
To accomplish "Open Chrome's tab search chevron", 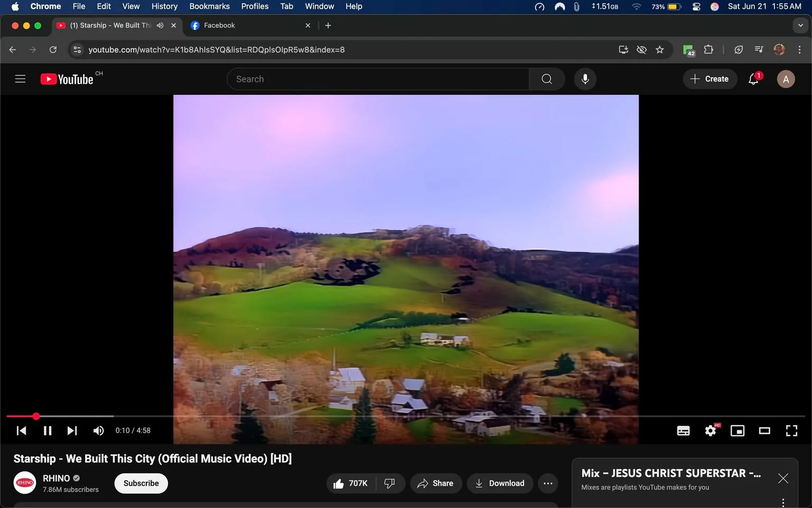I will 800,25.
